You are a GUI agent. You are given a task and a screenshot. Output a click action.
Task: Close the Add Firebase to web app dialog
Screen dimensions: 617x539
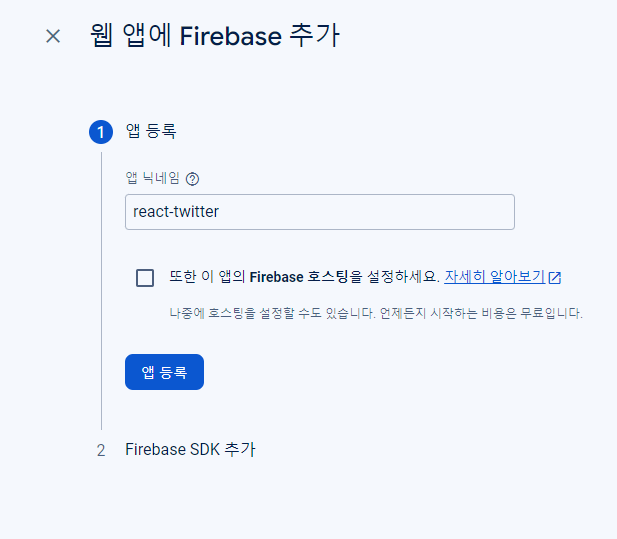53,36
